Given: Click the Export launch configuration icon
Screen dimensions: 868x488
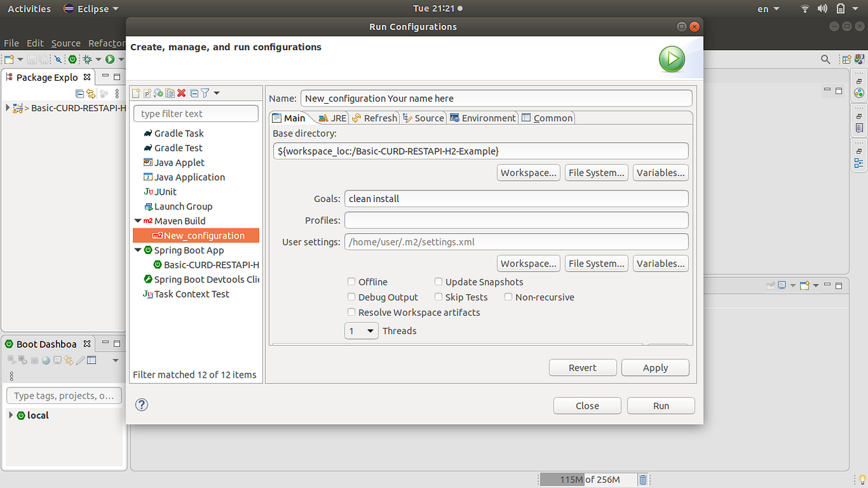Looking at the screenshot, I should coord(159,93).
